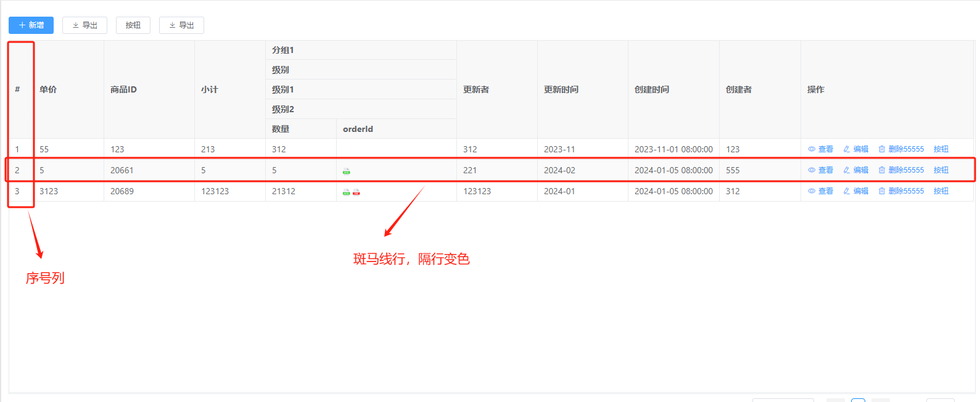The image size is (980, 402).
Task: View row 2 via its 查看 eye icon
Action: pos(812,170)
